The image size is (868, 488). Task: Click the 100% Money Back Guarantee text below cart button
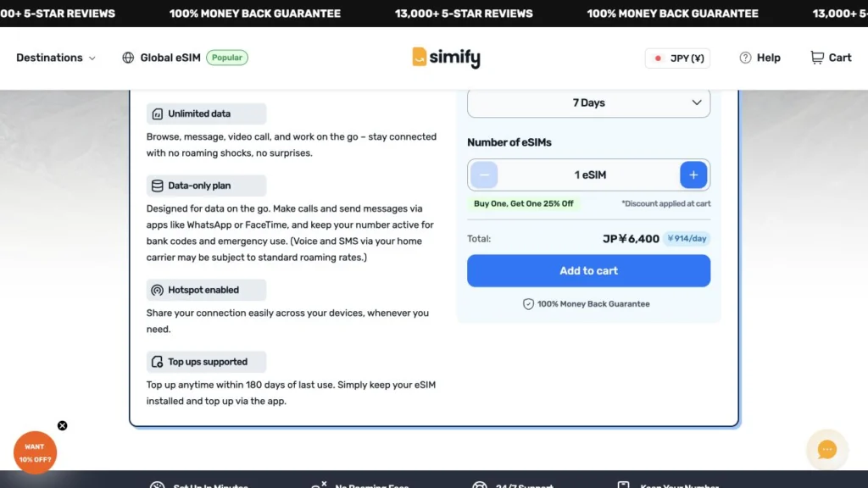pyautogui.click(x=593, y=304)
